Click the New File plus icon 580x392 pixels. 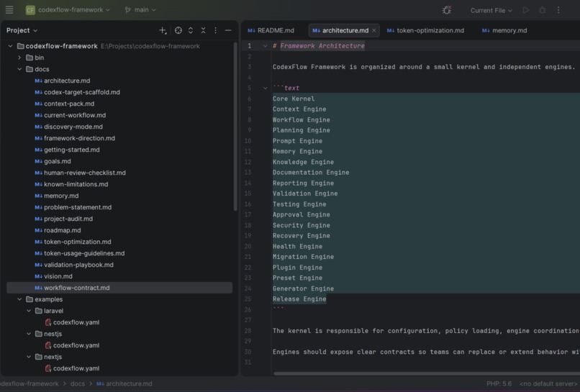pyautogui.click(x=163, y=30)
